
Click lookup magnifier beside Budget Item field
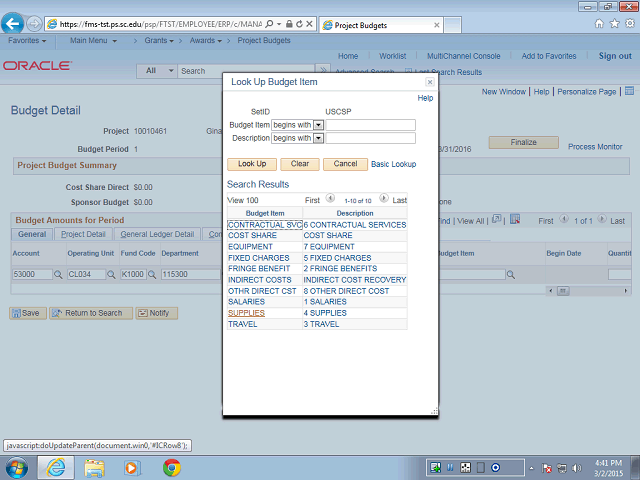pos(511,275)
